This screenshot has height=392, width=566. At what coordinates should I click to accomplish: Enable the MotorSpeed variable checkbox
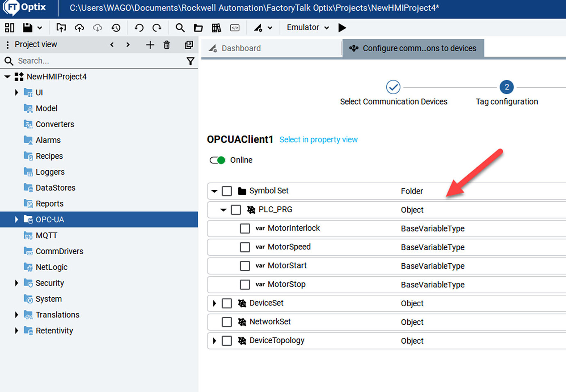pyautogui.click(x=245, y=247)
